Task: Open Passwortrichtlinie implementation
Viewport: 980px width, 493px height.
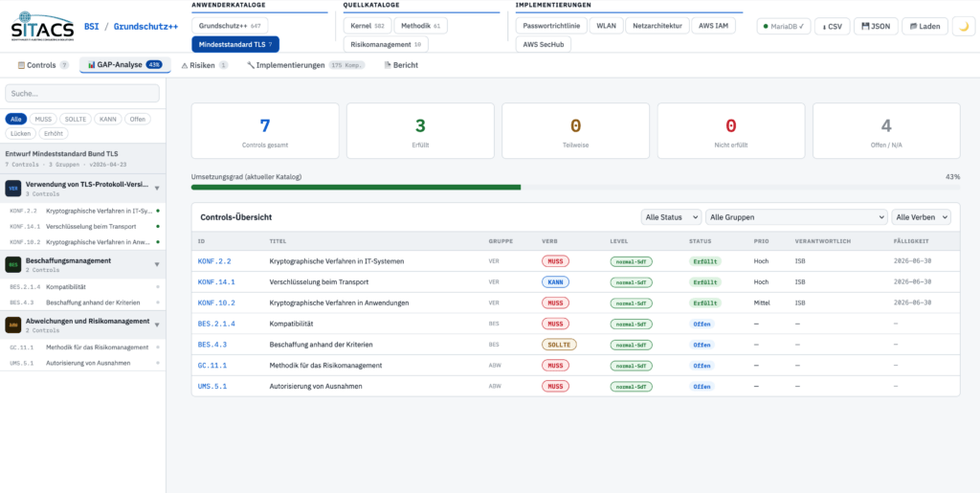Action: (x=551, y=26)
